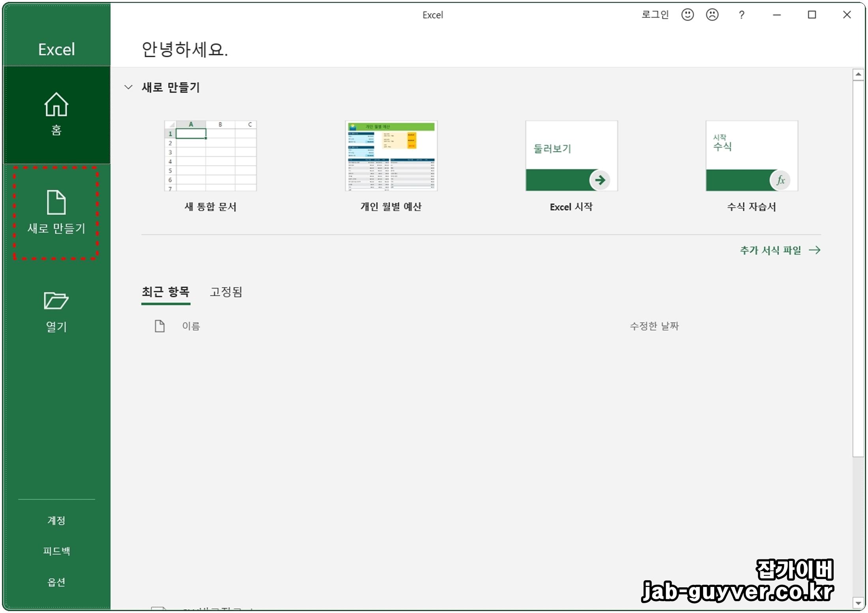The width and height of the screenshot is (868, 613).
Task: Send a smile feedback with the happy face icon
Action: point(687,15)
